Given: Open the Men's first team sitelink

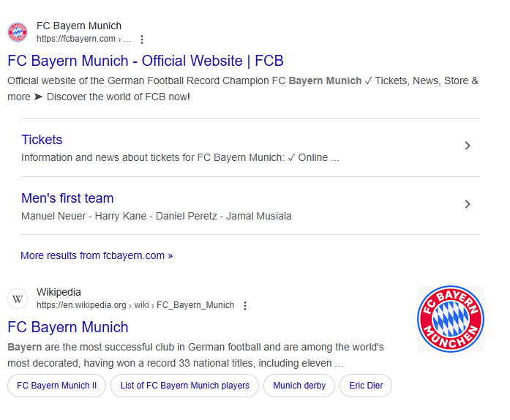Looking at the screenshot, I should [x=67, y=198].
